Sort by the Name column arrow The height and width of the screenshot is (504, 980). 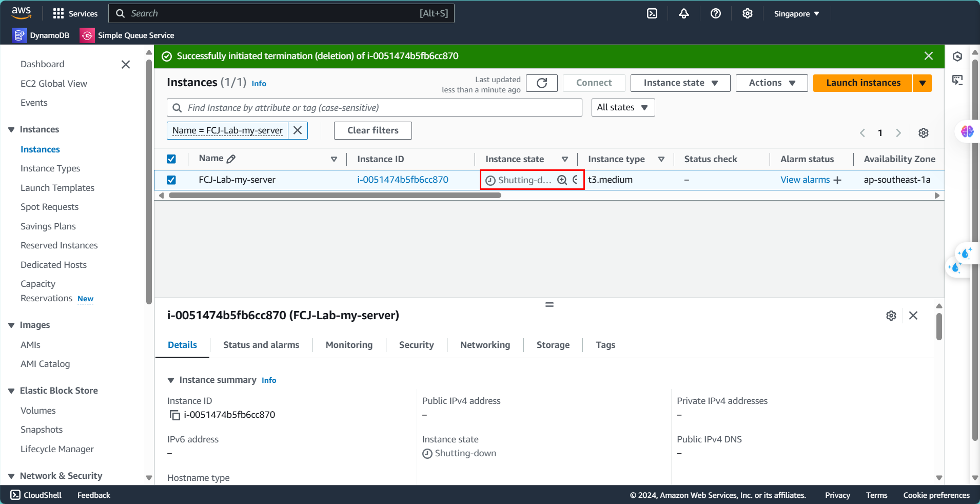pyautogui.click(x=334, y=159)
